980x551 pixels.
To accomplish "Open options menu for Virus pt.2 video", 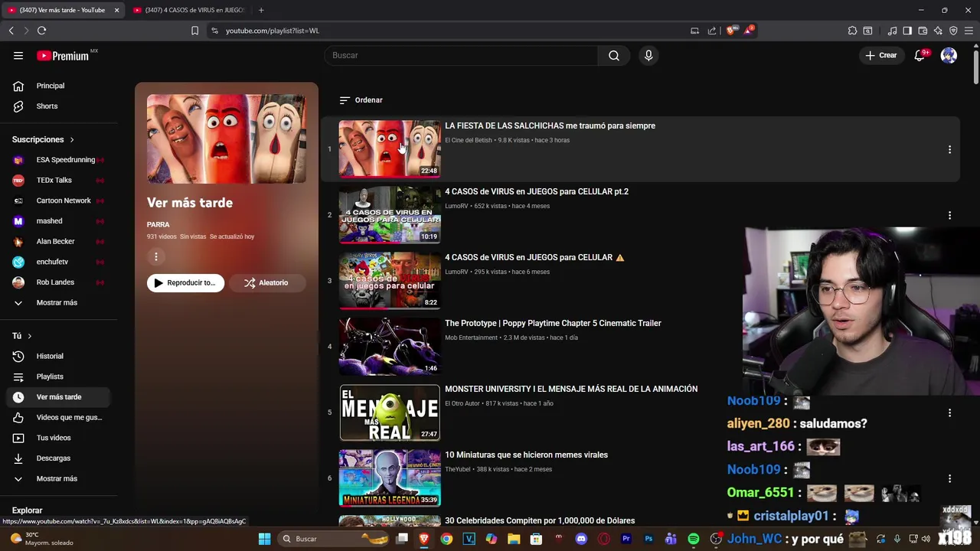I will [949, 215].
